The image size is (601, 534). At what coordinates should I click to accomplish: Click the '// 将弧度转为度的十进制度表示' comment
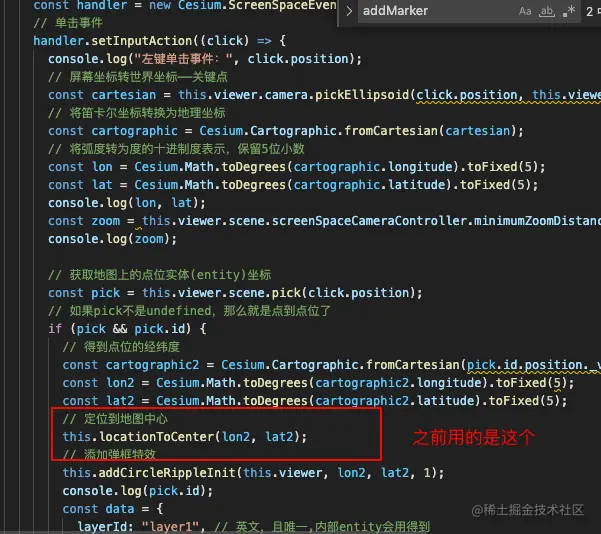tap(176, 149)
